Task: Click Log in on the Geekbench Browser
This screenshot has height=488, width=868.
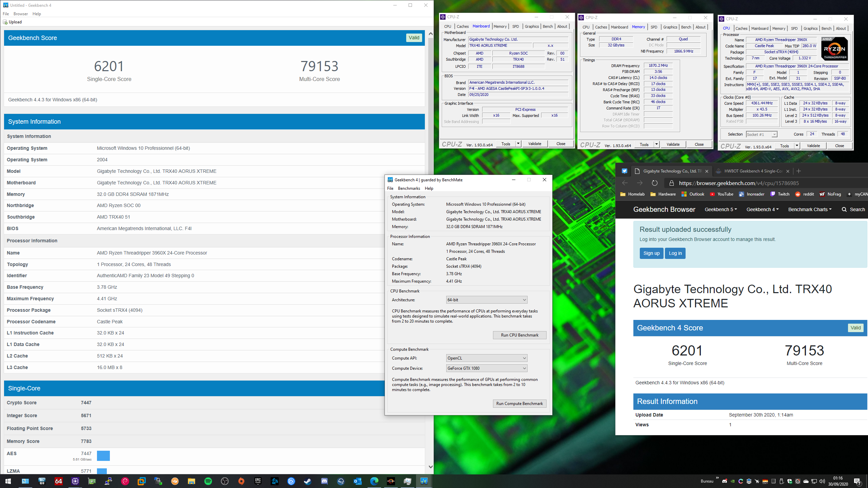Action: (x=675, y=253)
